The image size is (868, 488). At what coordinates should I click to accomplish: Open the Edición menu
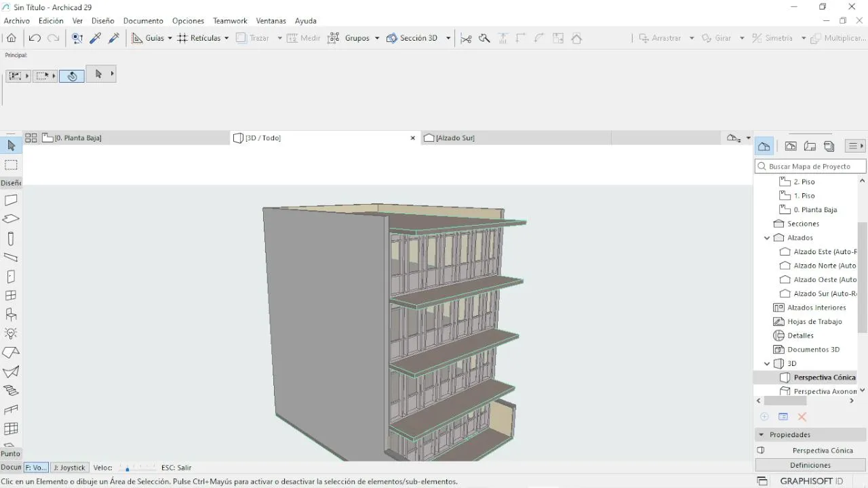(51, 21)
